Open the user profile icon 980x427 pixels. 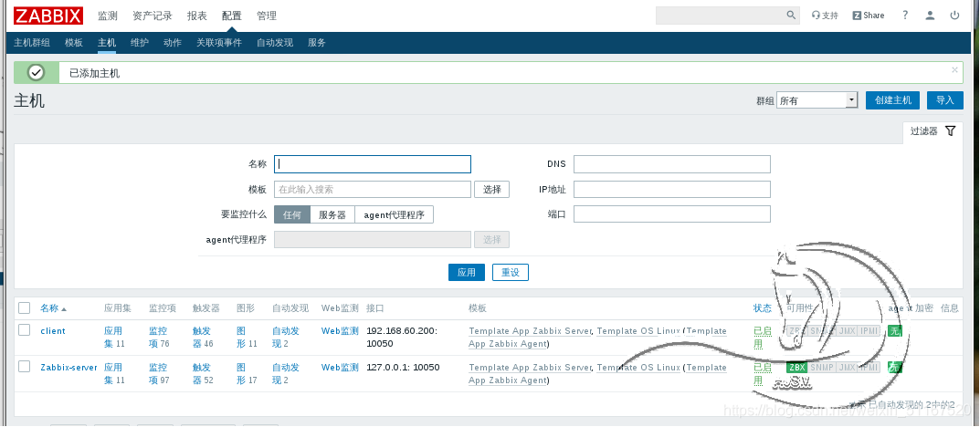pos(930,15)
